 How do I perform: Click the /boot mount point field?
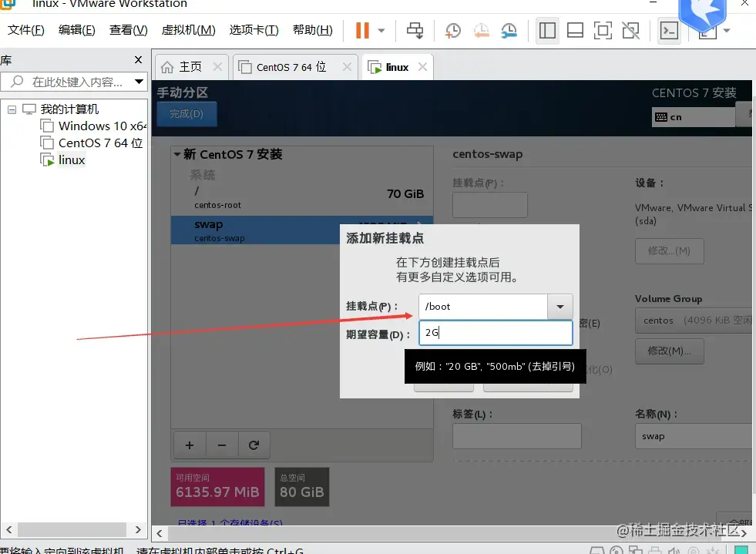pyautogui.click(x=483, y=307)
